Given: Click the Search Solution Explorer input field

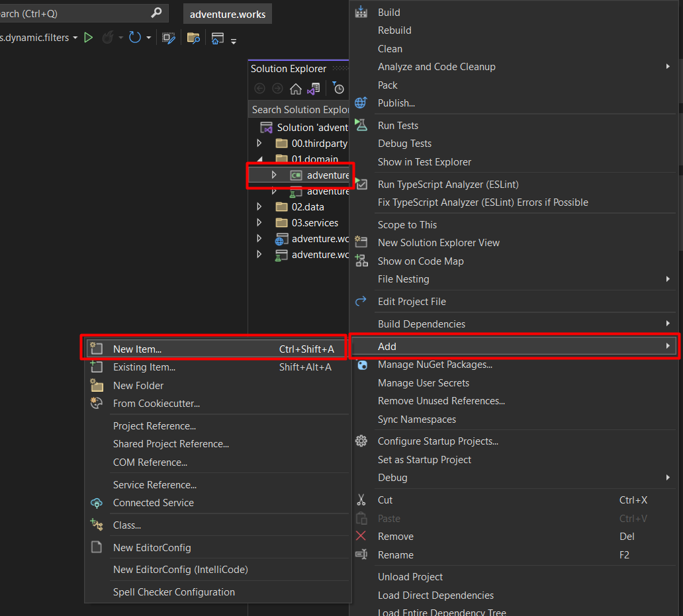Looking at the screenshot, I should tap(300, 109).
